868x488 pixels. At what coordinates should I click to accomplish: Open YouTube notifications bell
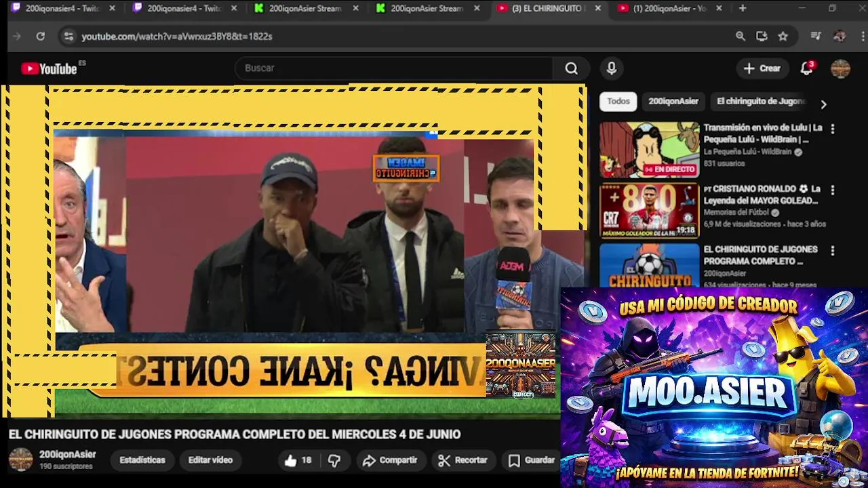[x=806, y=68]
